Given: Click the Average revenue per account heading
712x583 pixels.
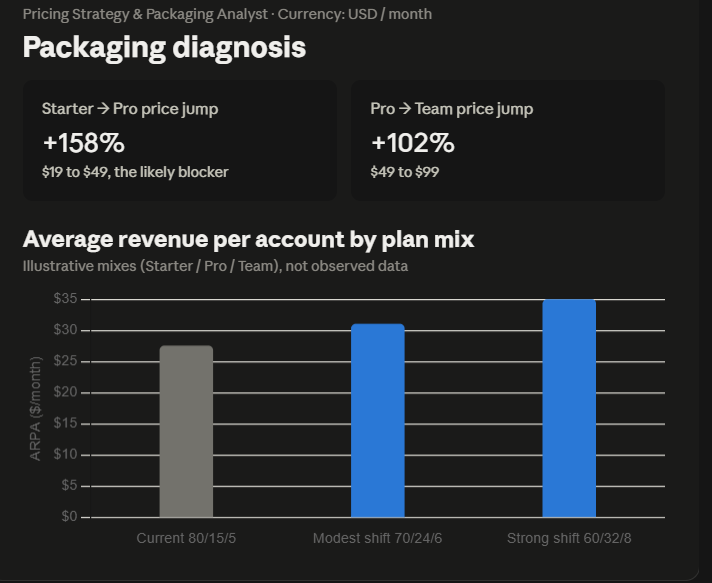Looking at the screenshot, I should (248, 239).
